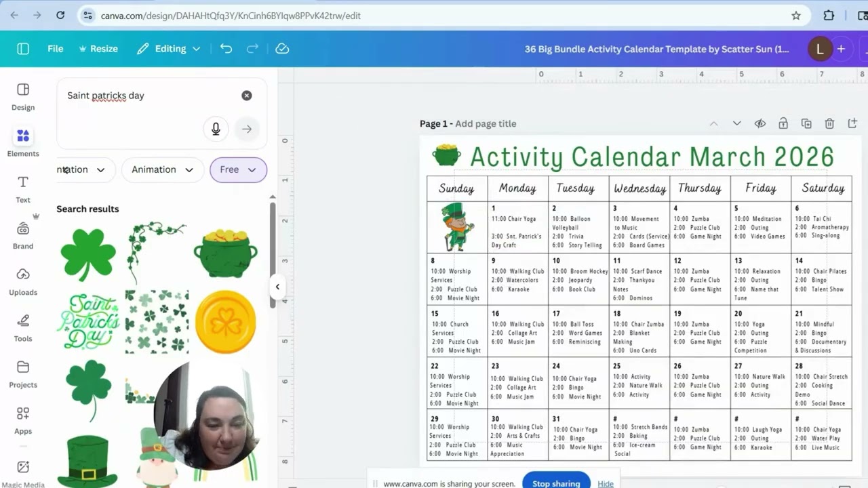
Task: Select the green leprechaun hat element
Action: coord(87,461)
